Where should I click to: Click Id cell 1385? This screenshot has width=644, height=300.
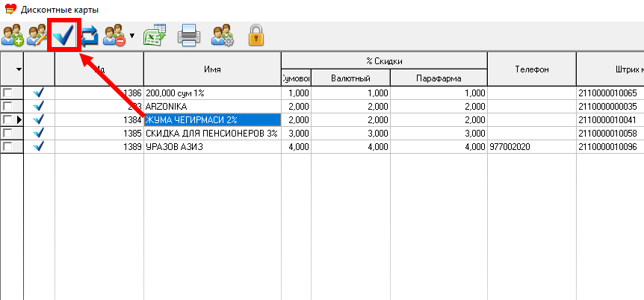coord(99,134)
